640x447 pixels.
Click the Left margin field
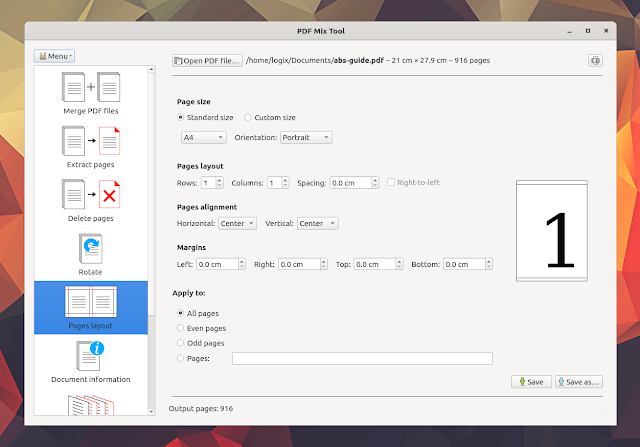221,264
